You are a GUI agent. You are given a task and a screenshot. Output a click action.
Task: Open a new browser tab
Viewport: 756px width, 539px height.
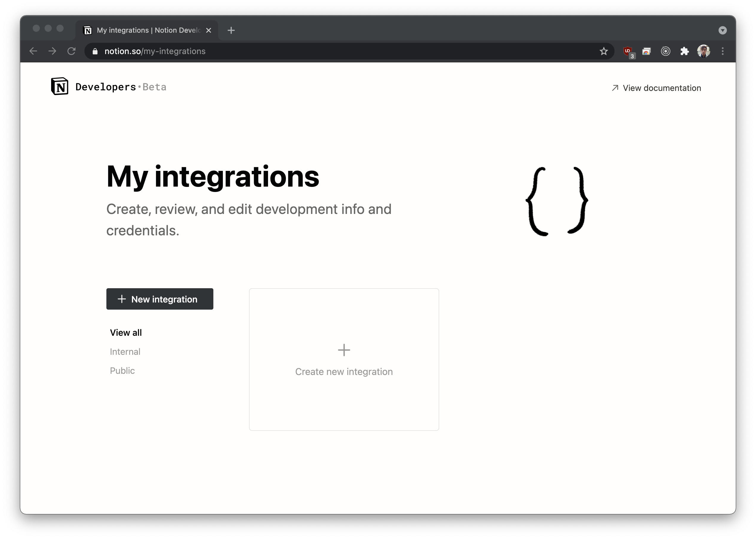(x=231, y=30)
